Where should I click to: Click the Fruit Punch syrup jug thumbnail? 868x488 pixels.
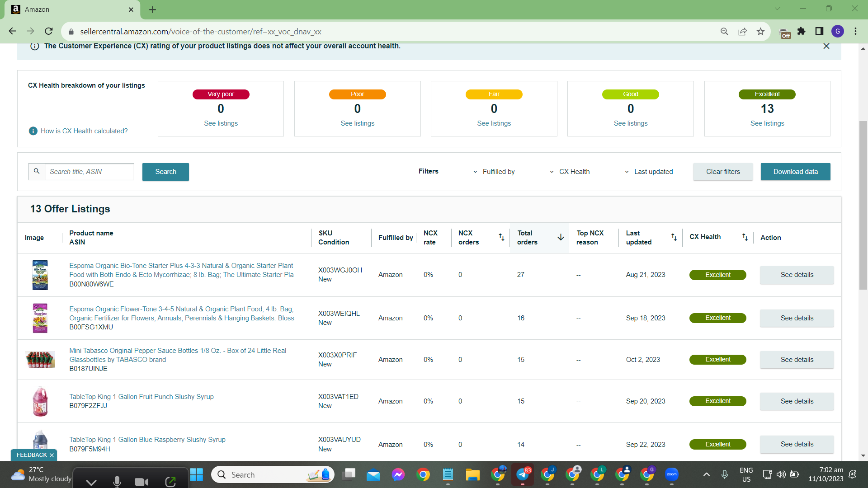point(40,401)
